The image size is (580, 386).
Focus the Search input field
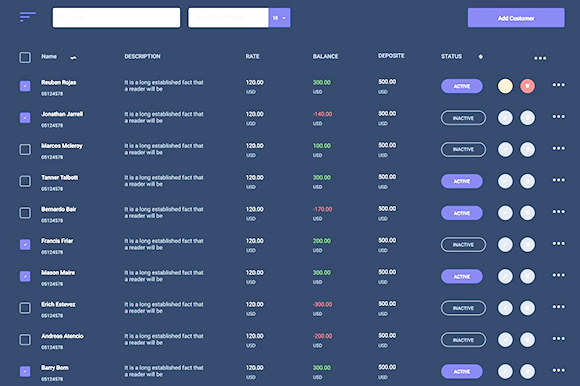point(117,18)
